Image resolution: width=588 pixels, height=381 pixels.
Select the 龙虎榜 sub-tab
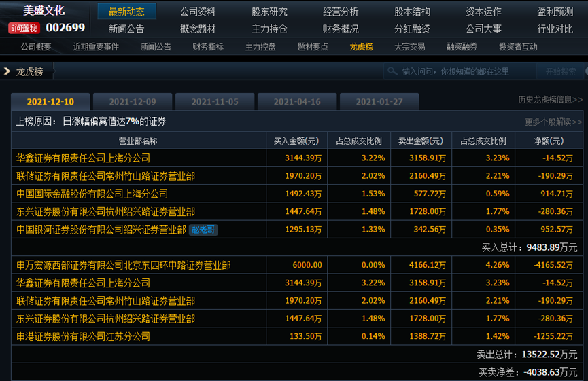coord(361,47)
